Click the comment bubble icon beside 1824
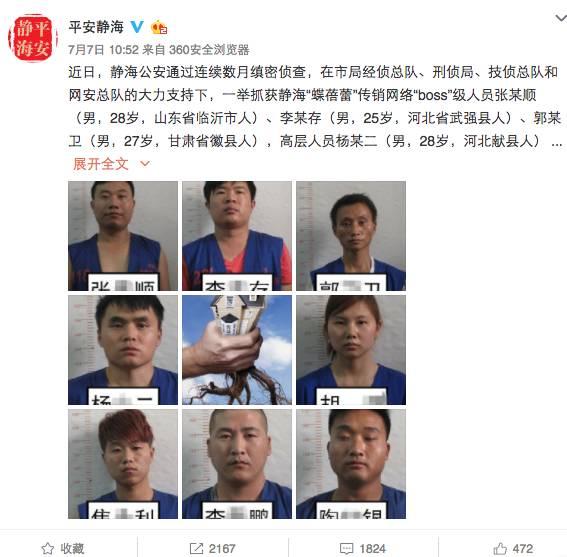Image resolution: width=567 pixels, height=557 pixels. [346, 549]
